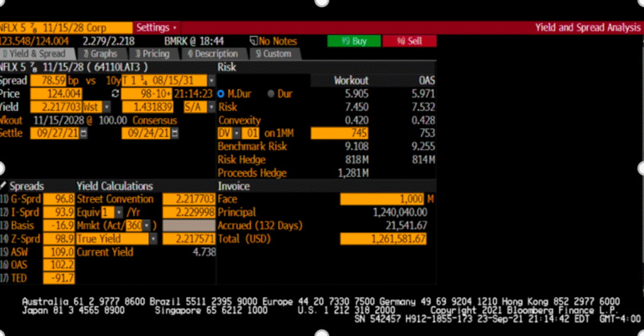This screenshot has height=336, width=644.
Task: Select the Dur radio button
Action: (x=270, y=94)
